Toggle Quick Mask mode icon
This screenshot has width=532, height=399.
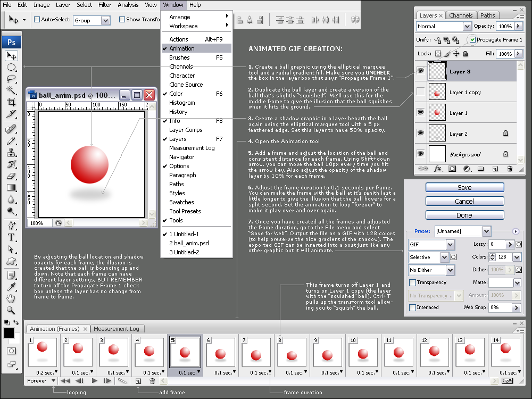pyautogui.click(x=12, y=351)
